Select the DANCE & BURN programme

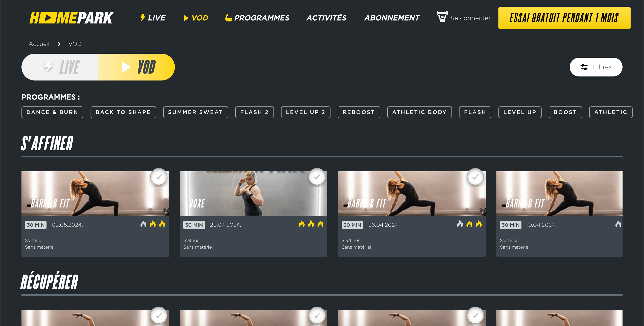[52, 112]
